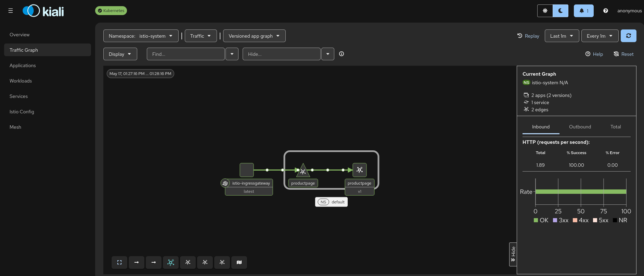Viewport: 644px width, 276px height.
Task: Expand the Find presets dropdown arrow
Action: (x=232, y=54)
